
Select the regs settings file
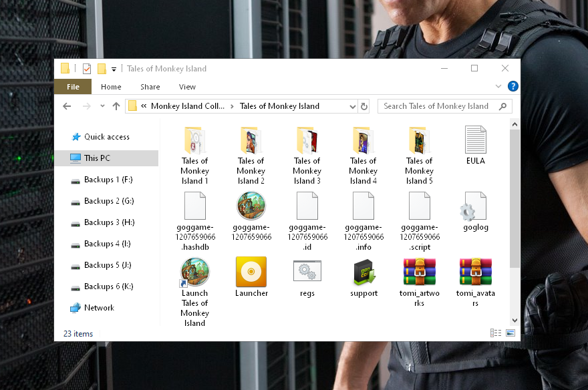pyautogui.click(x=307, y=277)
